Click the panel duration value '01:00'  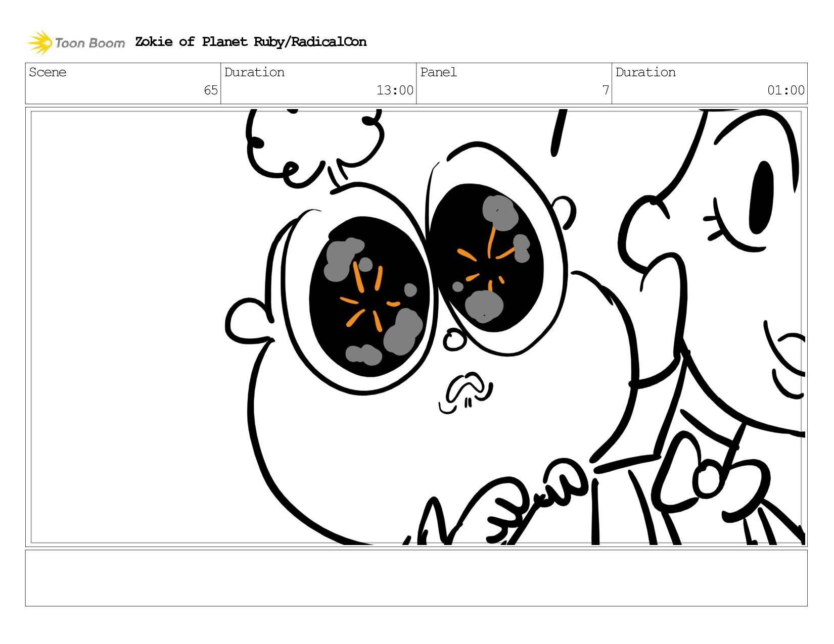[786, 90]
